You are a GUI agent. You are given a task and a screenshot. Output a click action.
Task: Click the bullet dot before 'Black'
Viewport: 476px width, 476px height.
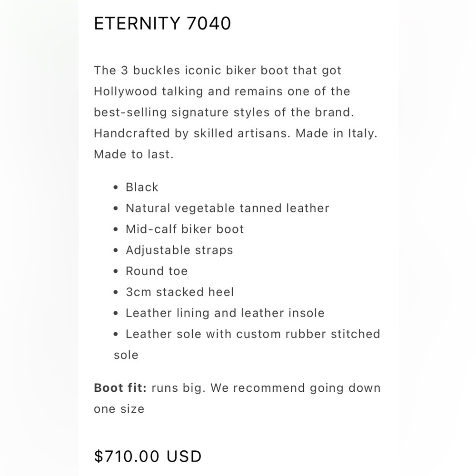(116, 187)
